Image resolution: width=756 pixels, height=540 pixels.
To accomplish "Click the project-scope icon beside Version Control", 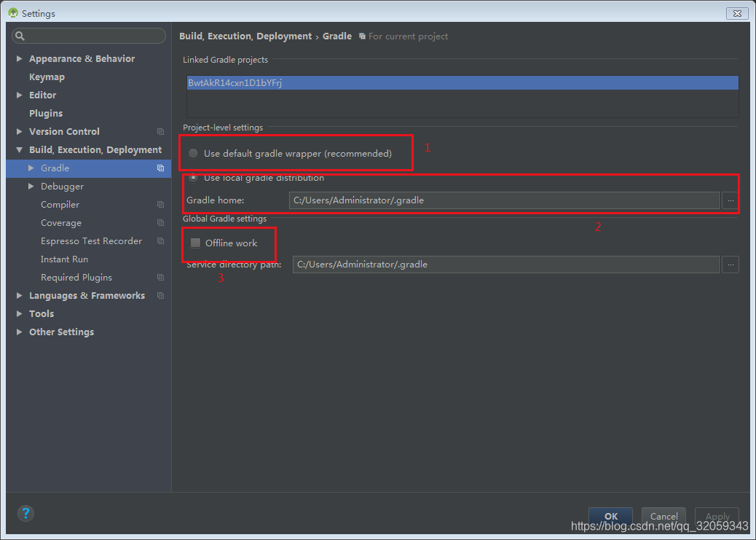I will point(160,132).
